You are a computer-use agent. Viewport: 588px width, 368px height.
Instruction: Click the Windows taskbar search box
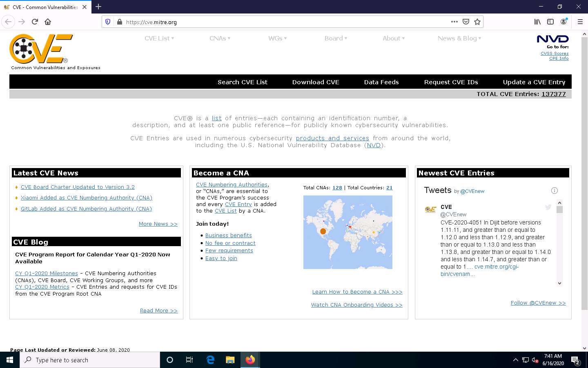click(x=90, y=360)
